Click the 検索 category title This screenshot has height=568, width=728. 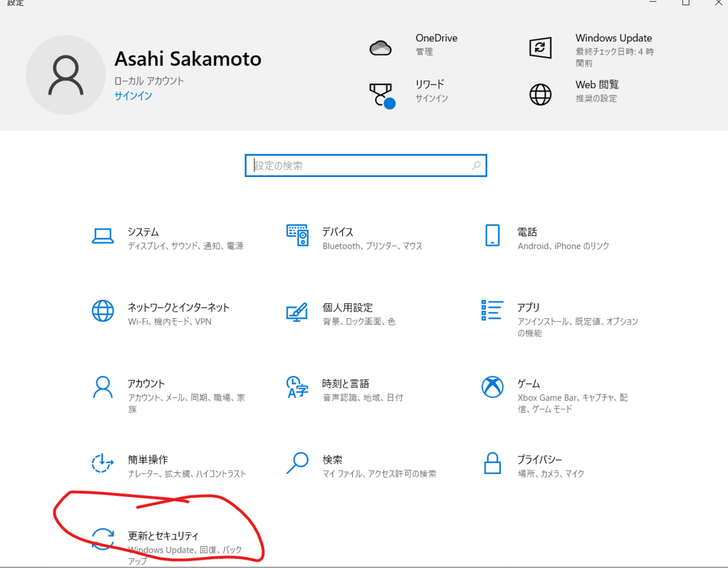[x=332, y=459]
